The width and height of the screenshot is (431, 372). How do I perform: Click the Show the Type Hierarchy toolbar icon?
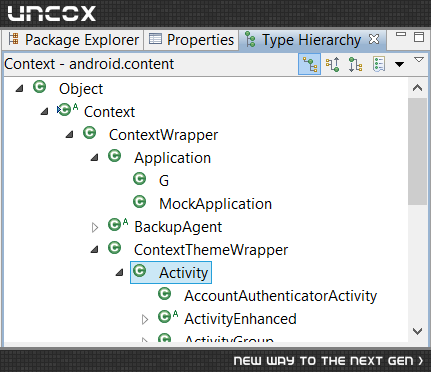310,64
